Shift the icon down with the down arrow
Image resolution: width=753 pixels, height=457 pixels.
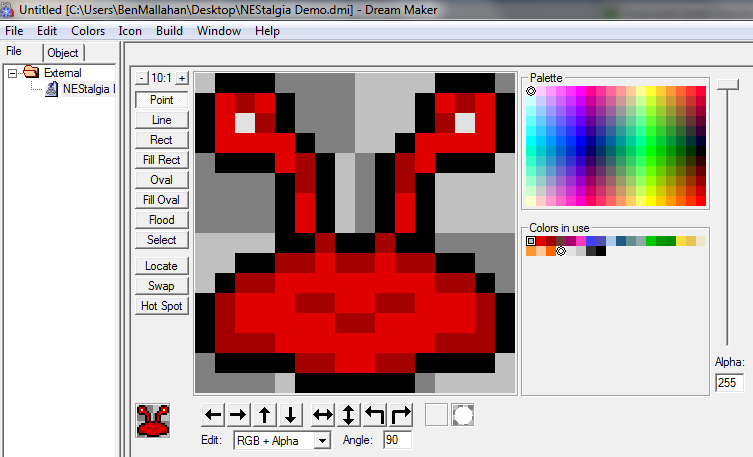(290, 415)
